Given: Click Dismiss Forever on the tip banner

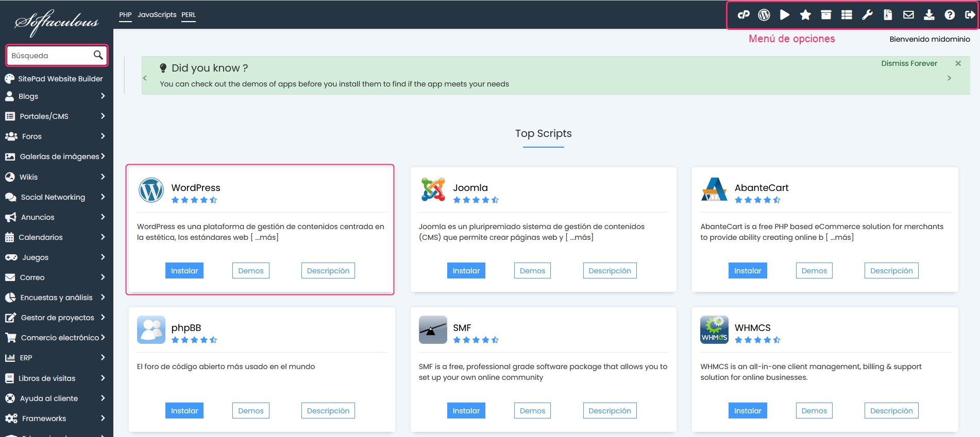Looking at the screenshot, I should click(909, 63).
